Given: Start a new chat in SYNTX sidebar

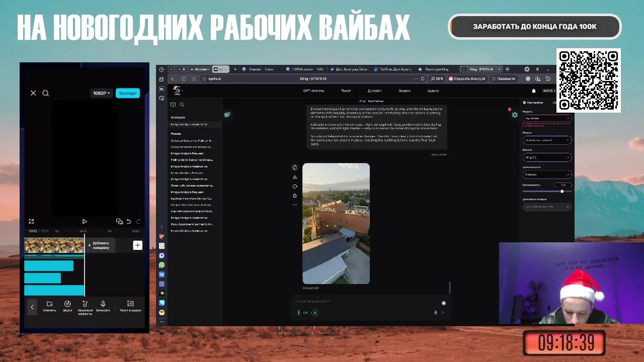Looking at the screenshot, I should pyautogui.click(x=173, y=105).
